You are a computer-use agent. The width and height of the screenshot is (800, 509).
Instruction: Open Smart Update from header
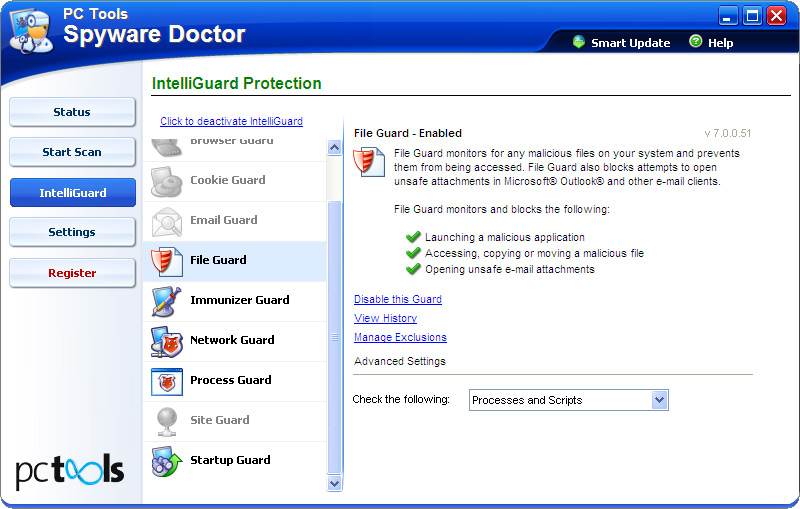point(631,43)
